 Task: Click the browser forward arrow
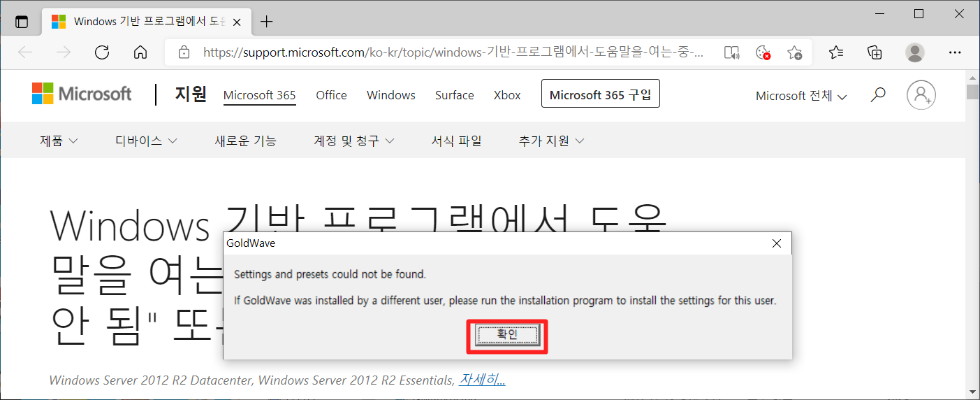(64, 52)
